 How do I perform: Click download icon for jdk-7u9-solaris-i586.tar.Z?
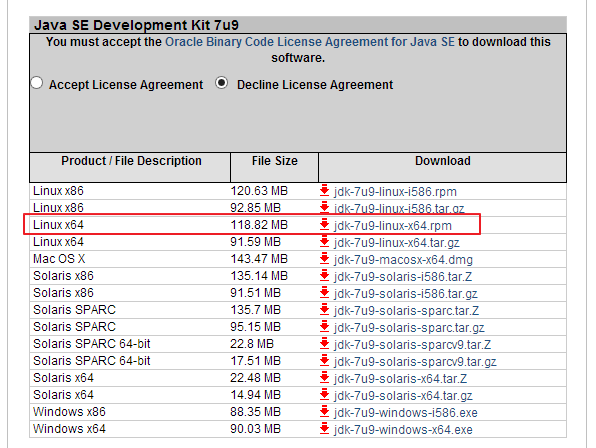tap(324, 276)
